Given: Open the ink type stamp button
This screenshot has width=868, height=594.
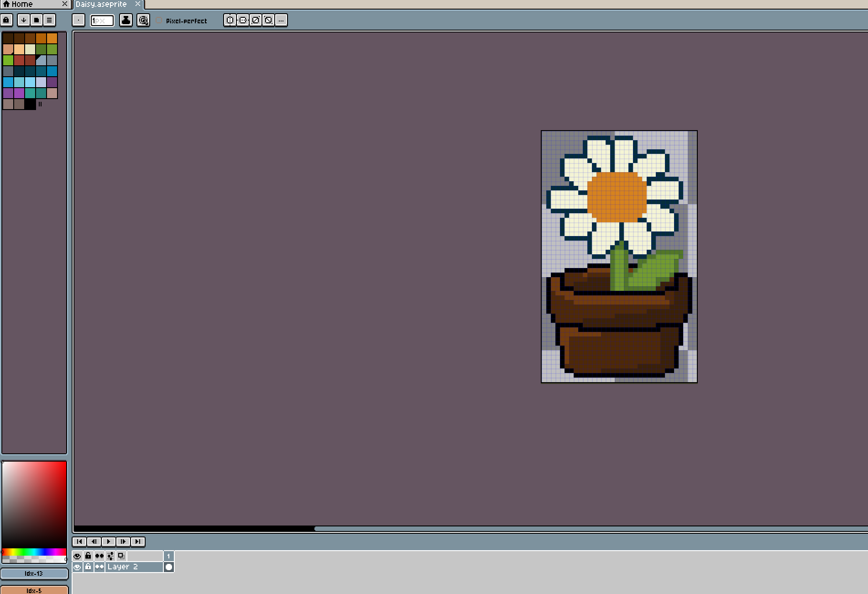Looking at the screenshot, I should click(x=126, y=20).
